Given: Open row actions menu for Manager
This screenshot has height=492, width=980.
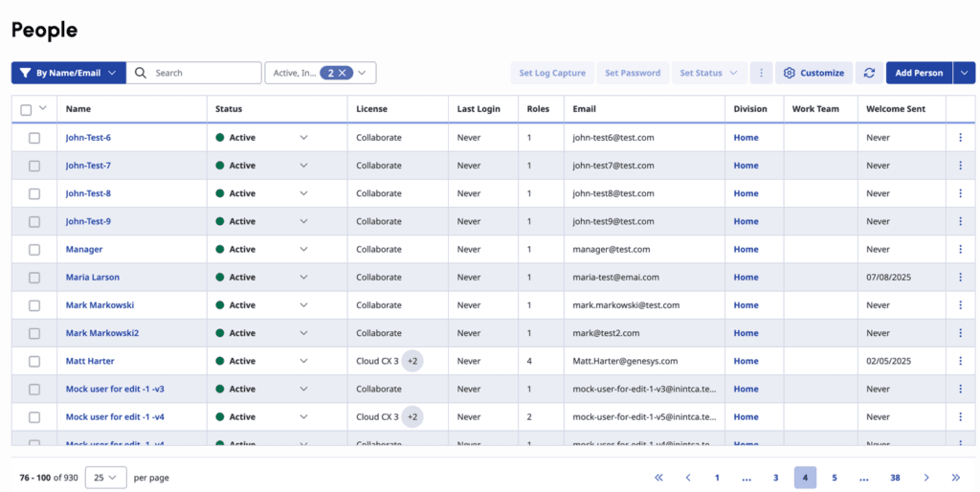Looking at the screenshot, I should tap(960, 250).
